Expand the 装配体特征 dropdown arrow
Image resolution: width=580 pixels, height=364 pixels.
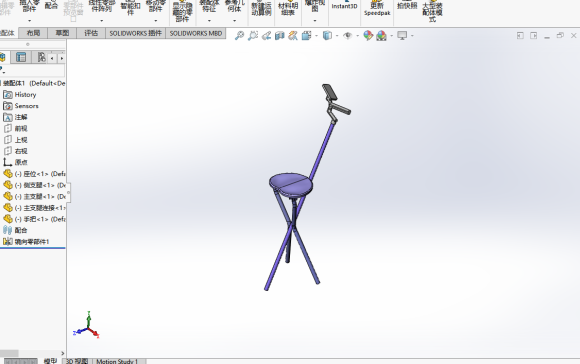[x=209, y=21]
